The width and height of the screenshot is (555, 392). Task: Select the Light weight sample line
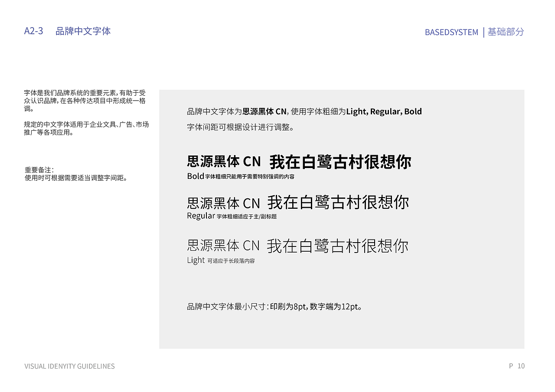pos(297,245)
